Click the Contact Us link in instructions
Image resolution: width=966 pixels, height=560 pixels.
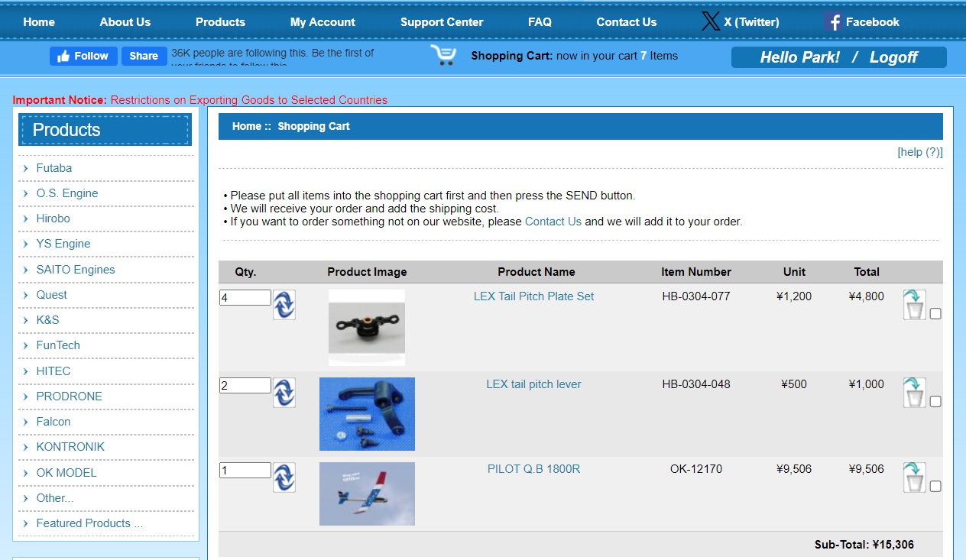(x=553, y=222)
